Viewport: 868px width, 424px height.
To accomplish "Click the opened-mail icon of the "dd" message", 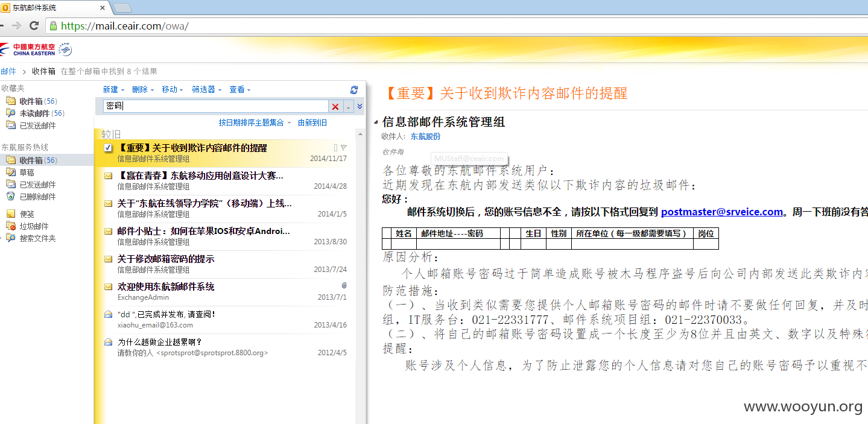I will (108, 314).
